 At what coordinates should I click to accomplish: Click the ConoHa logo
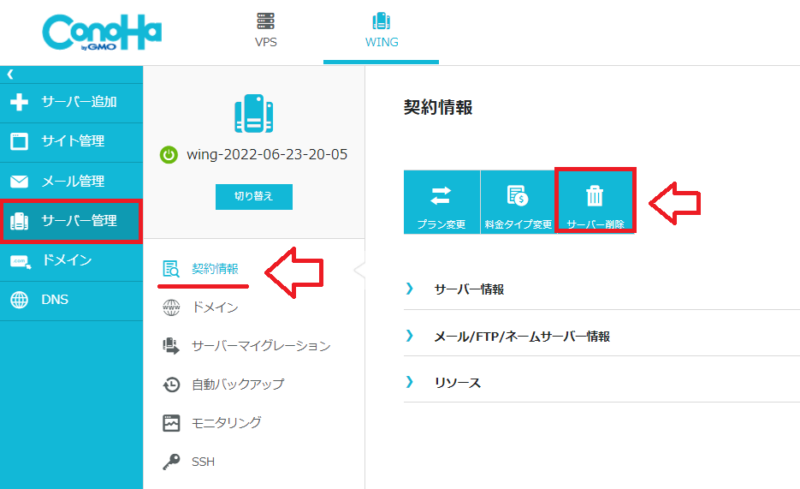click(x=102, y=35)
